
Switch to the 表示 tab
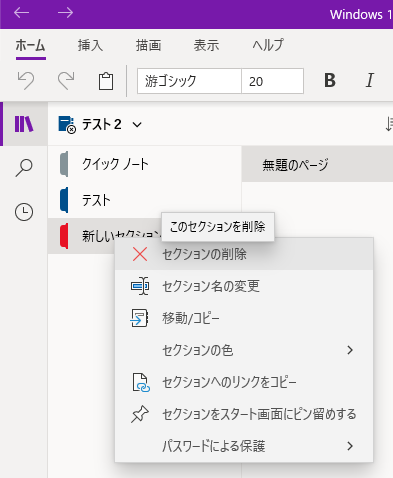[x=206, y=45]
